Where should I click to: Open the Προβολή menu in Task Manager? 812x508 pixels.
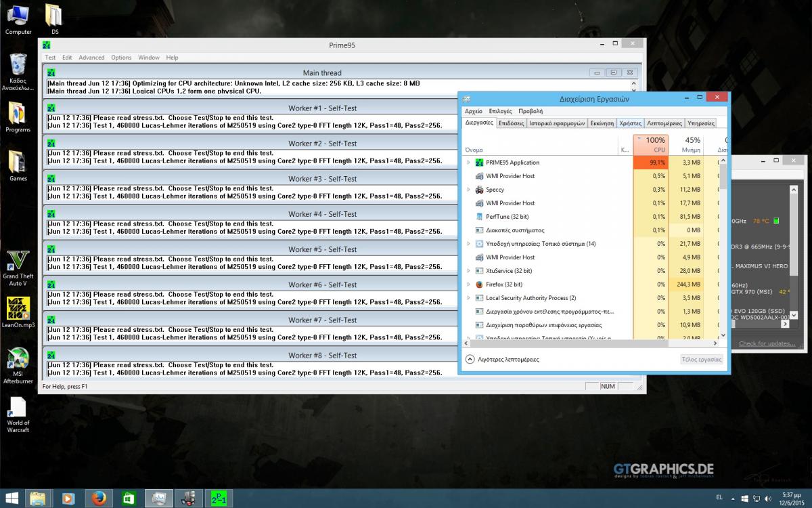531,111
